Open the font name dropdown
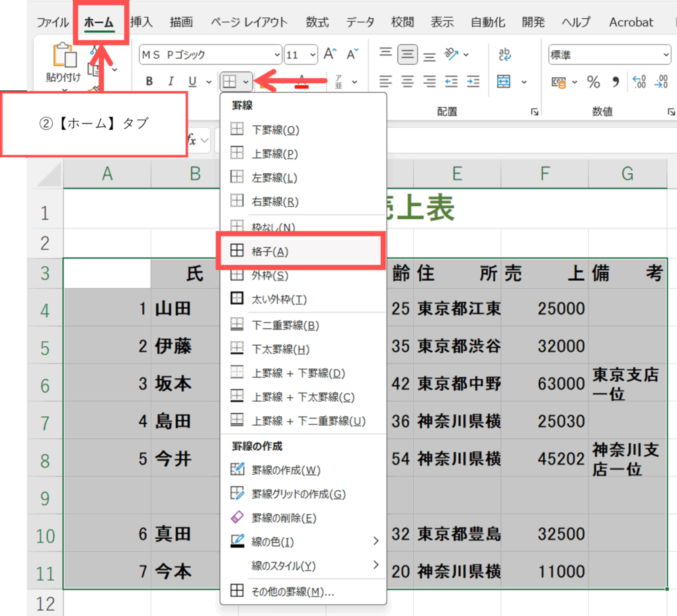The width and height of the screenshot is (677, 616). click(276, 55)
